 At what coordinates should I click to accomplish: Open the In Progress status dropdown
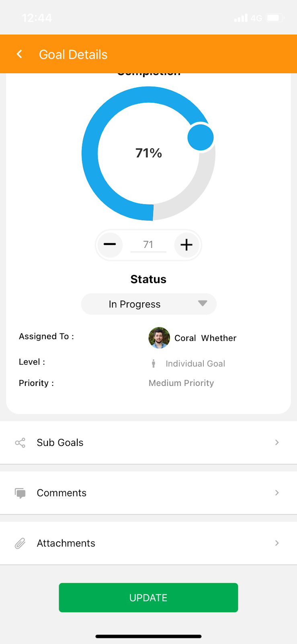point(148,304)
